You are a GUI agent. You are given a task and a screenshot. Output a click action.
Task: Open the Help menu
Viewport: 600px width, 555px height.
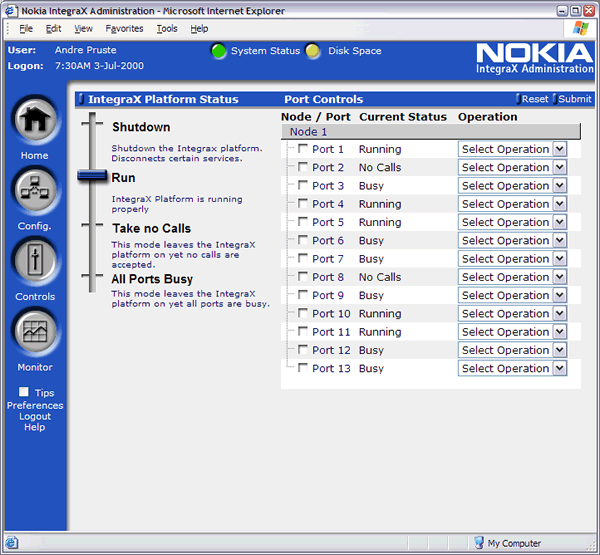199,29
